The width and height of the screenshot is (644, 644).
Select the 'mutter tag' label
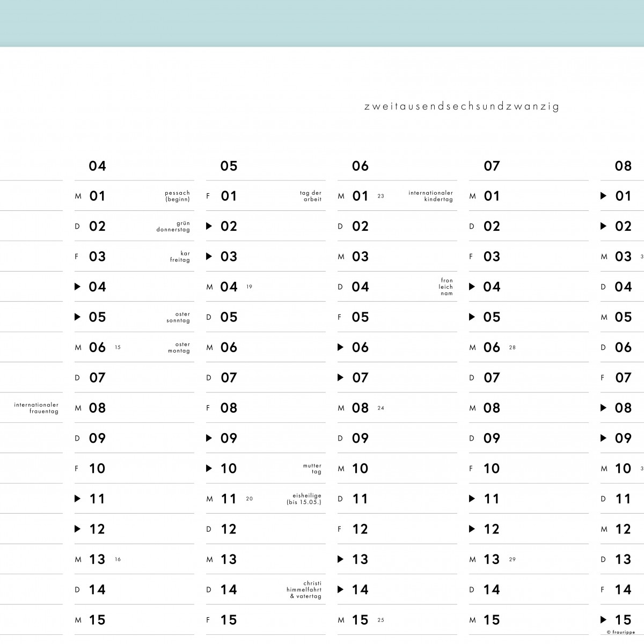[x=312, y=469]
